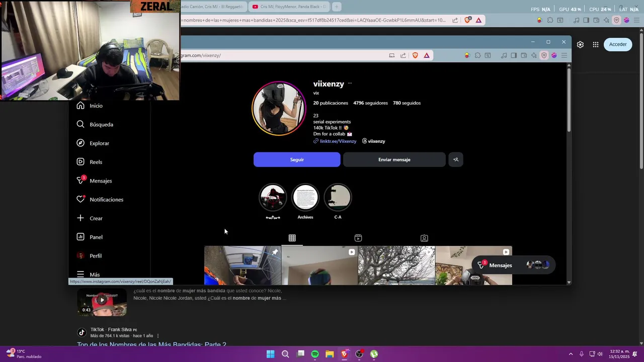Image resolution: width=644 pixels, height=362 pixels.
Task: Open Búsqueda in the Instagram sidebar
Action: pos(95,124)
